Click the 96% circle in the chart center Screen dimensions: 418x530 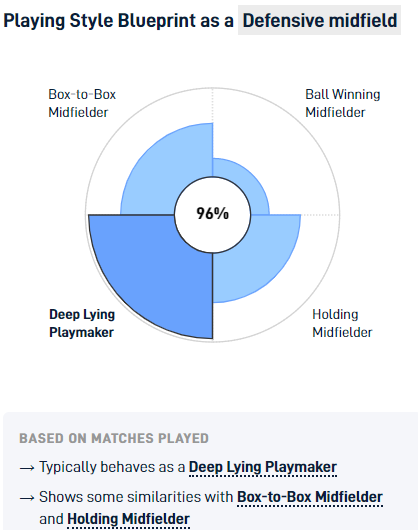[x=213, y=214]
